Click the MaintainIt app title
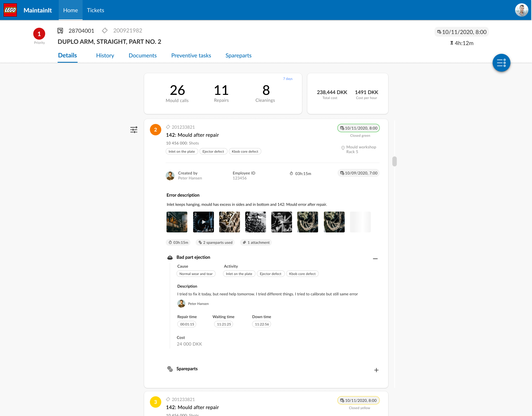The width and height of the screenshot is (532, 416). [37, 10]
